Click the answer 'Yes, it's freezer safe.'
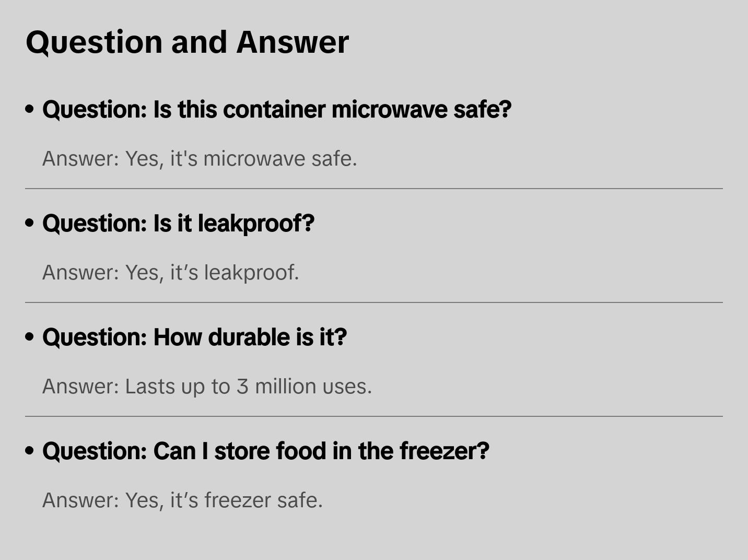The width and height of the screenshot is (748, 560). click(x=182, y=500)
